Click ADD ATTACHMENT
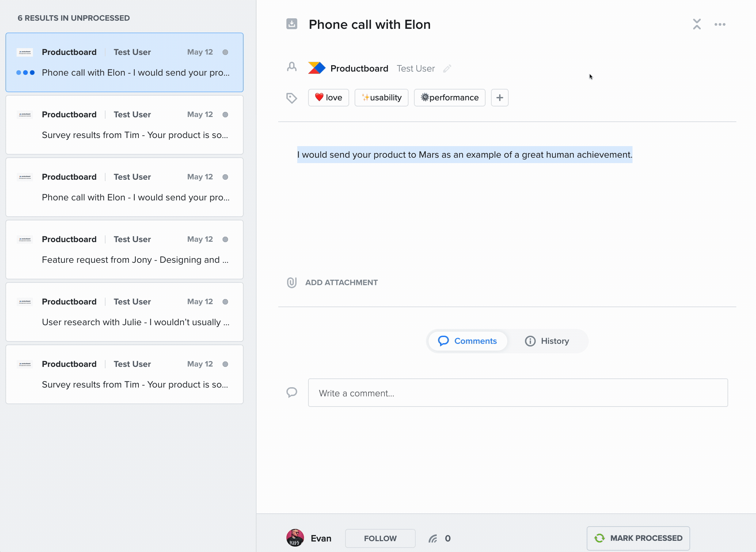This screenshot has height=552, width=756. click(x=341, y=282)
